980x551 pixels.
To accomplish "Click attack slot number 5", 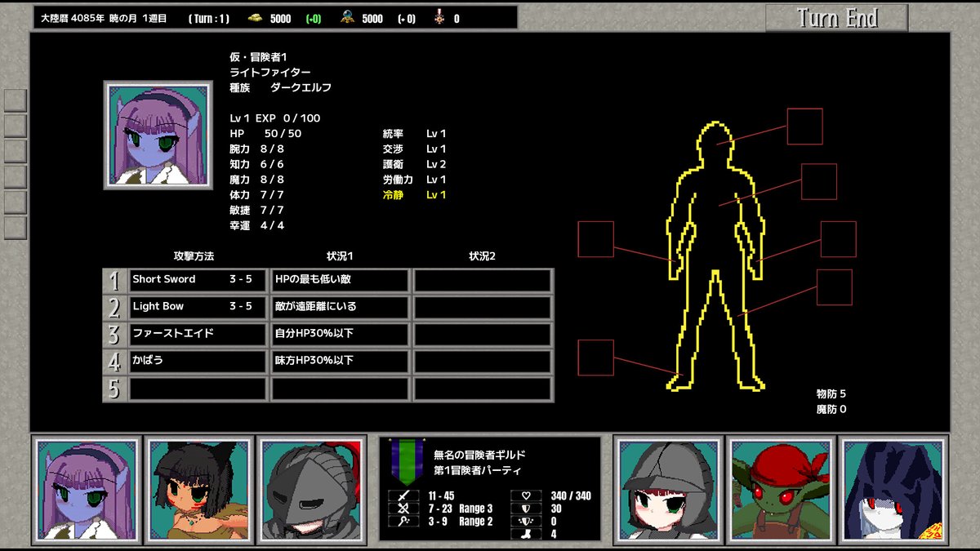I will point(114,389).
